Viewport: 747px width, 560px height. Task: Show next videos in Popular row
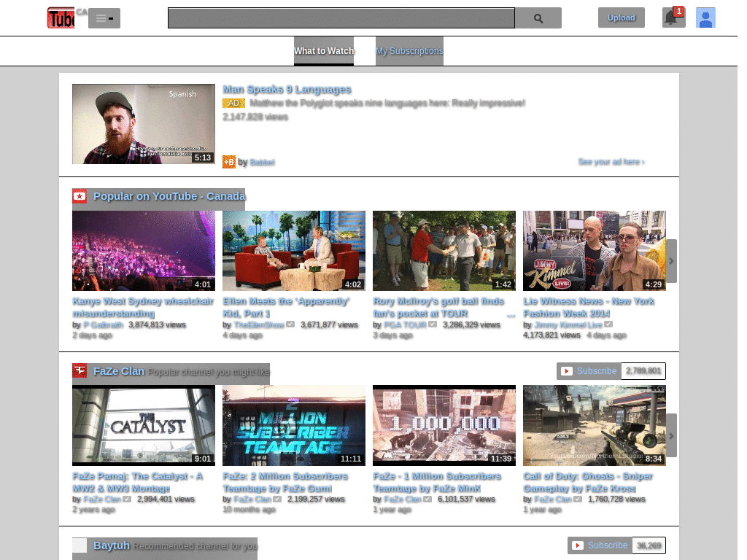671,261
